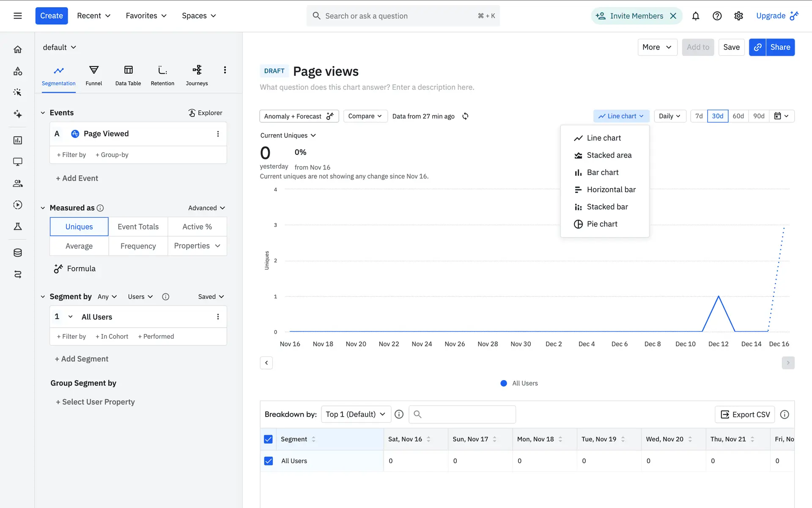Open the Top 1 (Default) breakdown dropdown

[355, 414]
